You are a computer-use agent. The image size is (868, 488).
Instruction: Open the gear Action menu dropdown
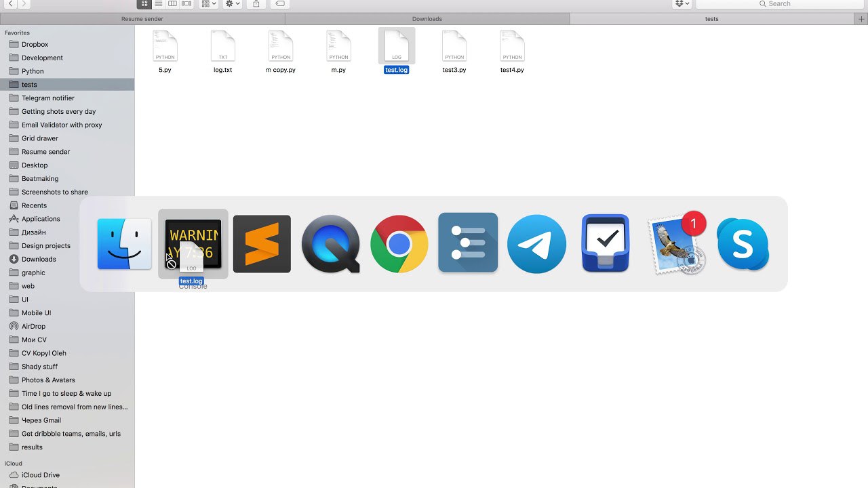point(233,3)
